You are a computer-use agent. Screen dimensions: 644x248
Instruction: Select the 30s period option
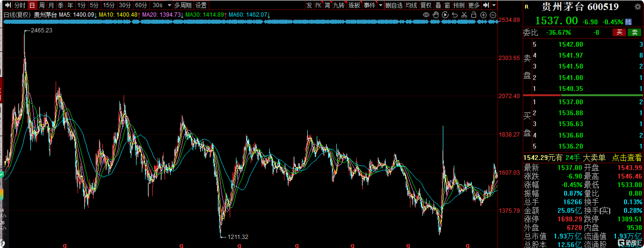tap(157, 5)
